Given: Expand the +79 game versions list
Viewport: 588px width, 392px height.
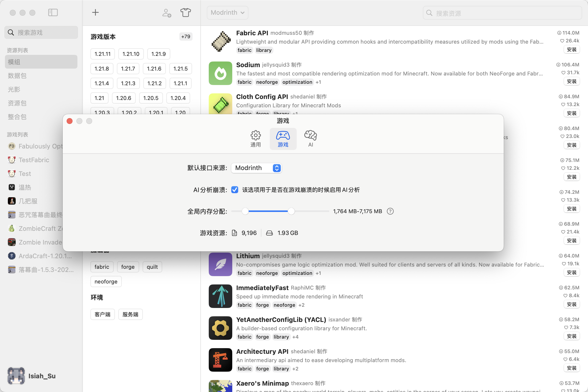Looking at the screenshot, I should [185, 36].
